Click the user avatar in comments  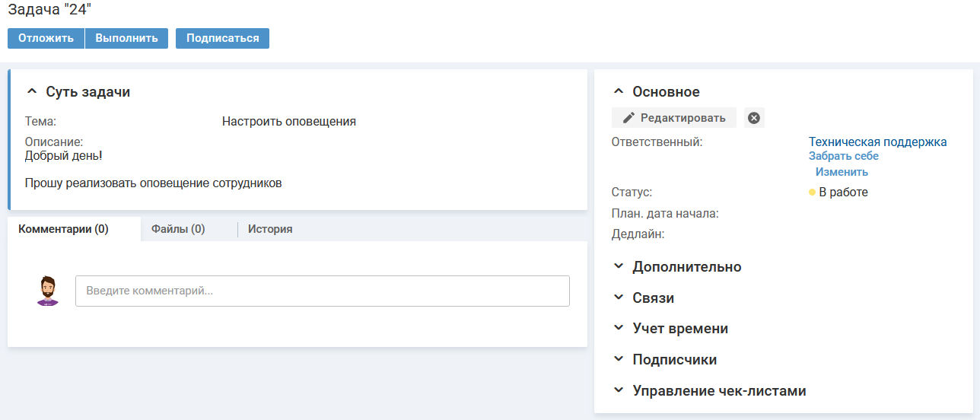tap(48, 291)
